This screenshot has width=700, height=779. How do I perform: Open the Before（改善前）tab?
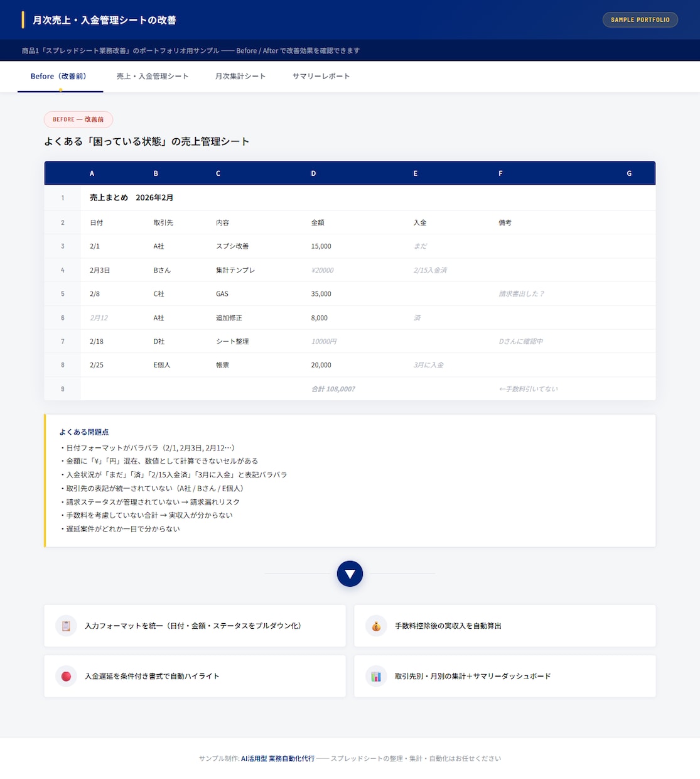click(x=60, y=77)
